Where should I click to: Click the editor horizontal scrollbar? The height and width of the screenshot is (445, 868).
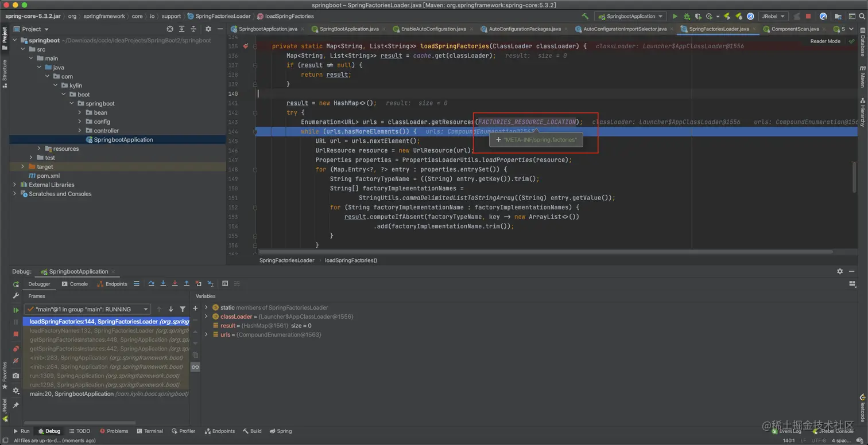(x=545, y=251)
